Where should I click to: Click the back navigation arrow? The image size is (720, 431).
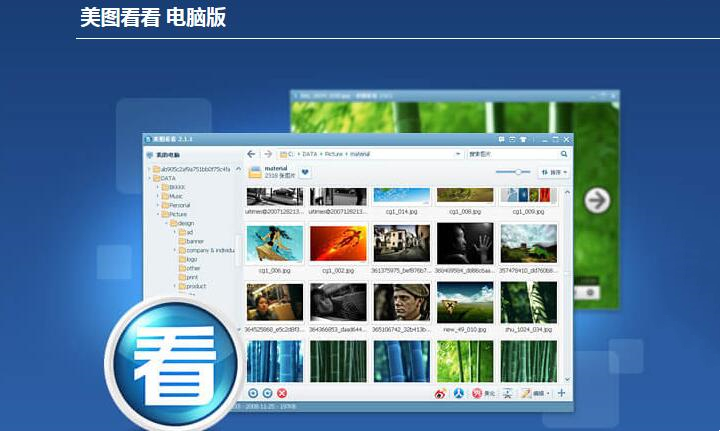pos(252,154)
